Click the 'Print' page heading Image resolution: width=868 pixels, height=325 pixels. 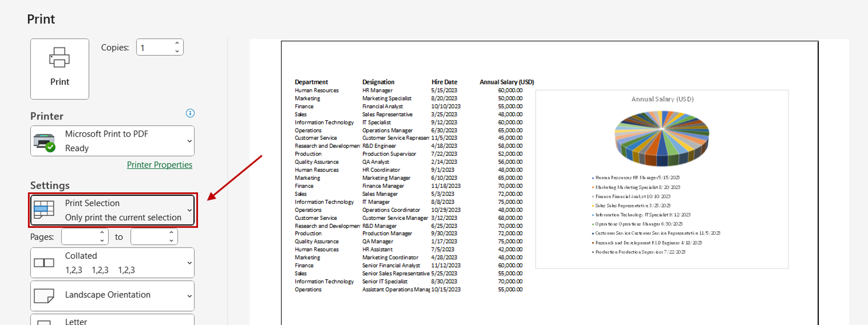41,19
